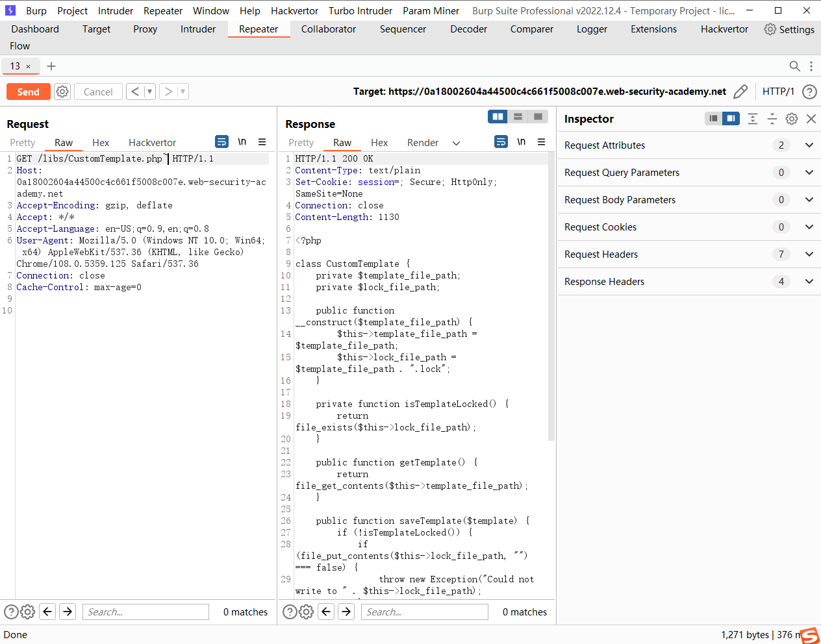This screenshot has width=821, height=644.
Task: Open the Burp menu
Action: pos(36,11)
